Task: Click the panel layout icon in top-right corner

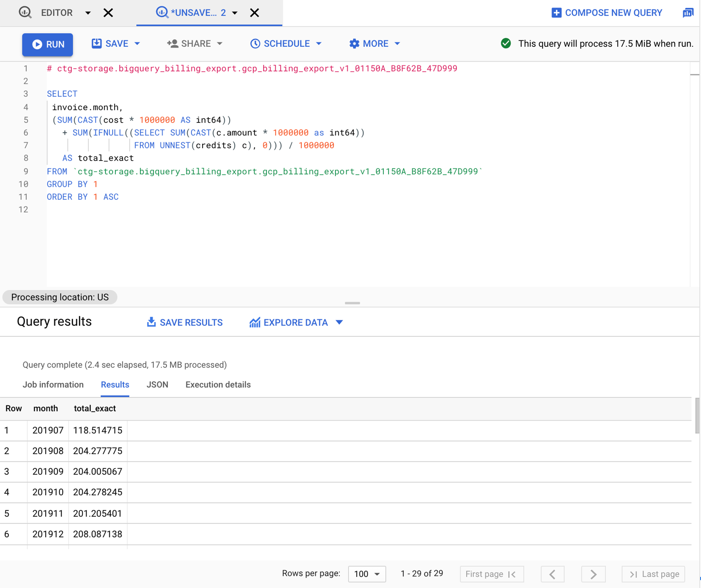Action: click(688, 12)
